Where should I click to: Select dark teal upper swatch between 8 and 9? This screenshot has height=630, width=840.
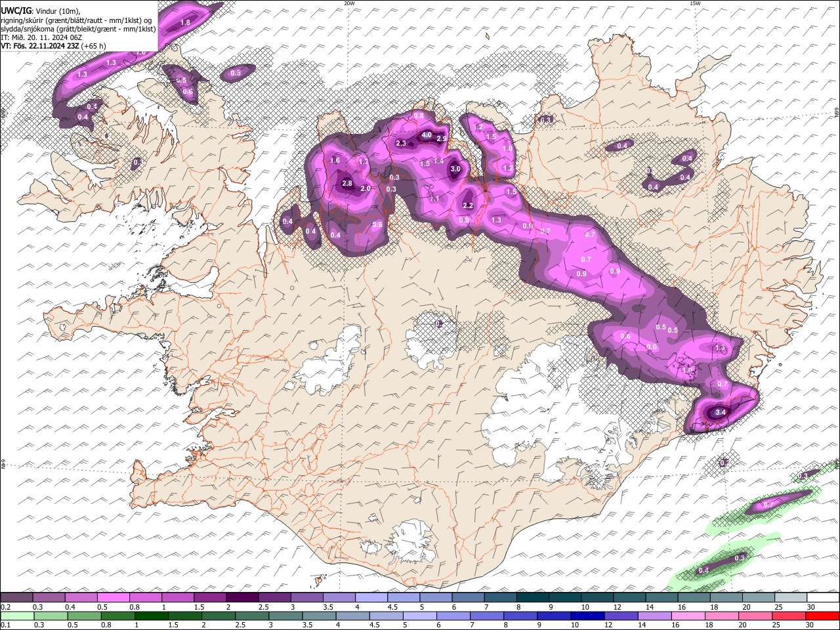tap(532, 597)
